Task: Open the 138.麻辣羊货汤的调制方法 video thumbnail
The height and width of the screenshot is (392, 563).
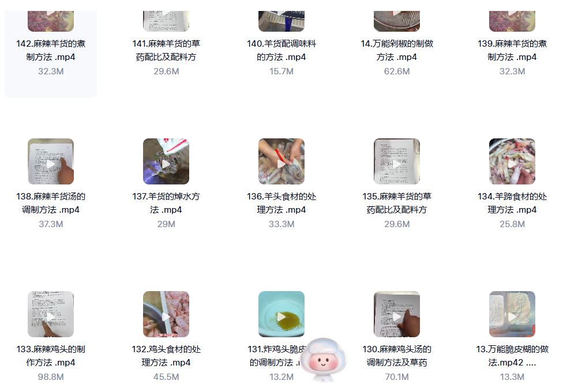Action: coord(51,161)
